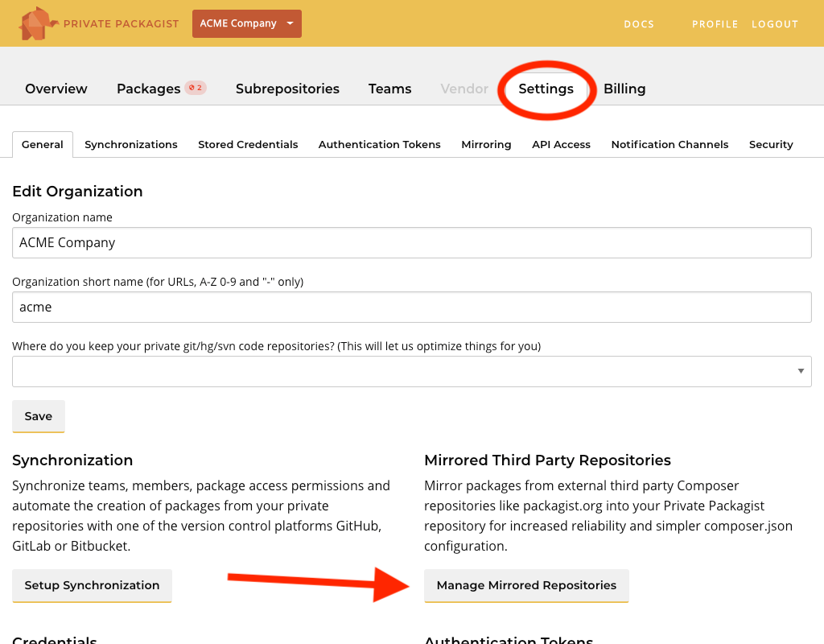Select the API Access sub-tab

click(x=561, y=145)
